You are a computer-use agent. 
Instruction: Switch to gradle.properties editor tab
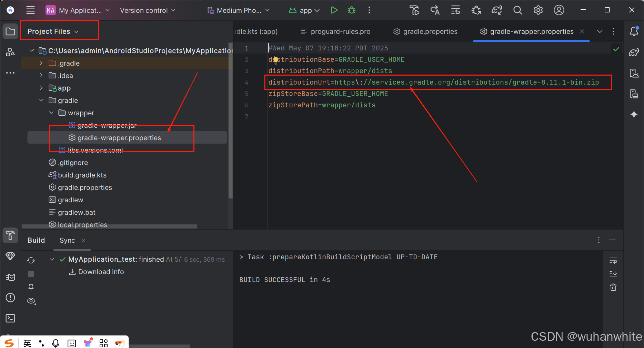(425, 31)
